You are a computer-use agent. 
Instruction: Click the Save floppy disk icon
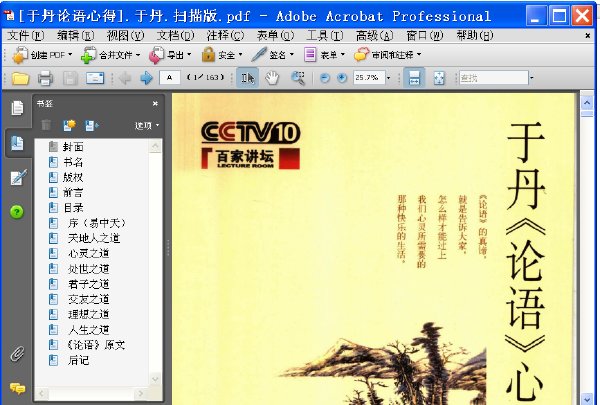(70, 78)
